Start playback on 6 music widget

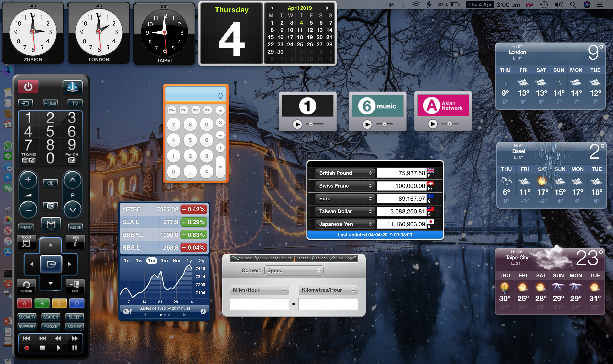367,125
